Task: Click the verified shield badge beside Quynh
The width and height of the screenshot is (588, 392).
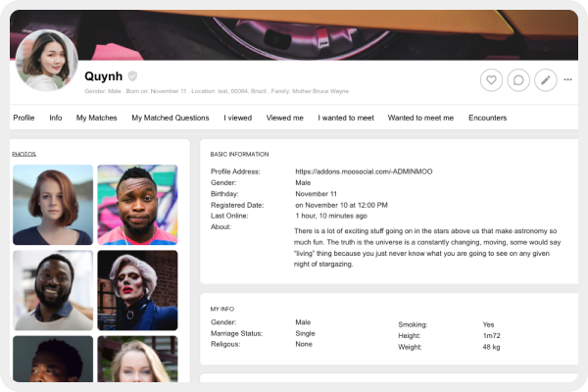Action: pyautogui.click(x=132, y=76)
